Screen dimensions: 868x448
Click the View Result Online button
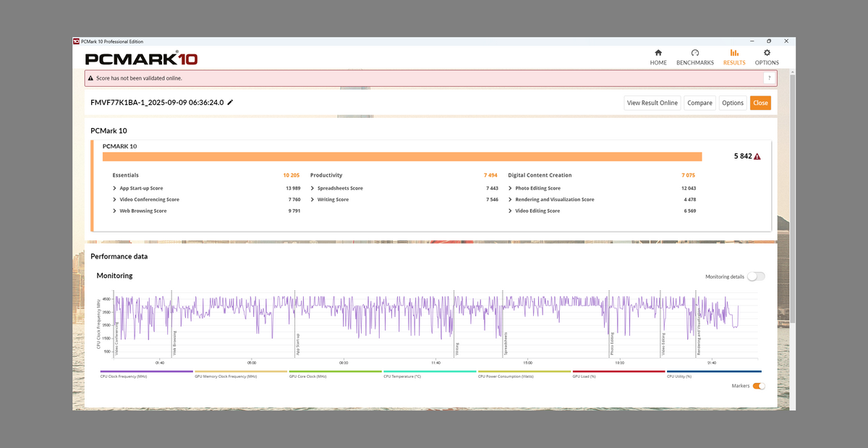pos(652,103)
